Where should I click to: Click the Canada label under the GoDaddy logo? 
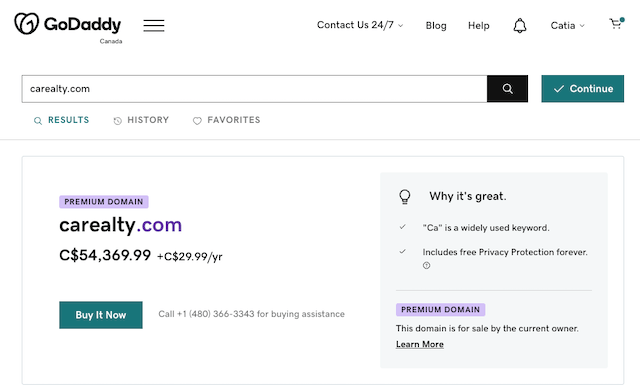pos(111,41)
